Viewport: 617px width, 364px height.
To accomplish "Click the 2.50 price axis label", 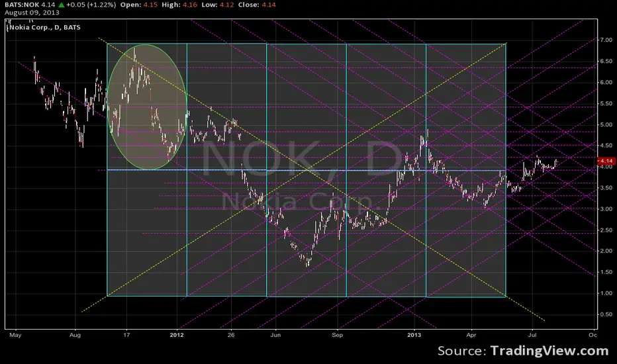I will tap(606, 230).
